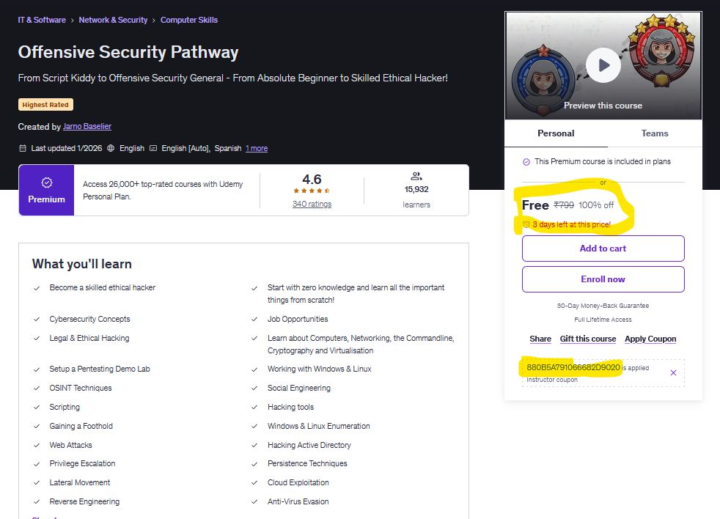Open instructor Jarno Baselier's profile
720x519 pixels.
click(x=87, y=126)
